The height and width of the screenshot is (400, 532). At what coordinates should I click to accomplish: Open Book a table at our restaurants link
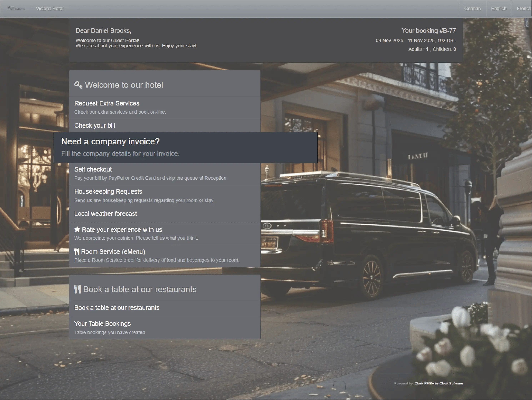117,308
